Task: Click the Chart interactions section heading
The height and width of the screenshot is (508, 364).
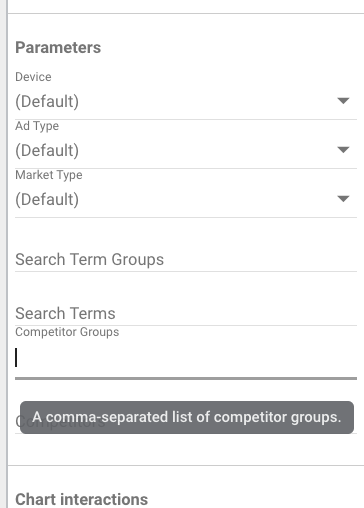Action: pyautogui.click(x=82, y=499)
